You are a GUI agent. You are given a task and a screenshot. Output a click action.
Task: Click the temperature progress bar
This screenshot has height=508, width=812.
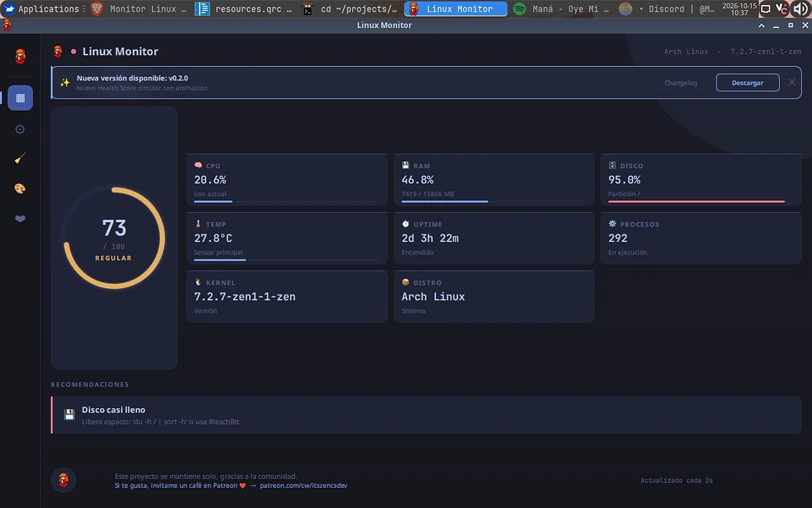[x=287, y=259]
